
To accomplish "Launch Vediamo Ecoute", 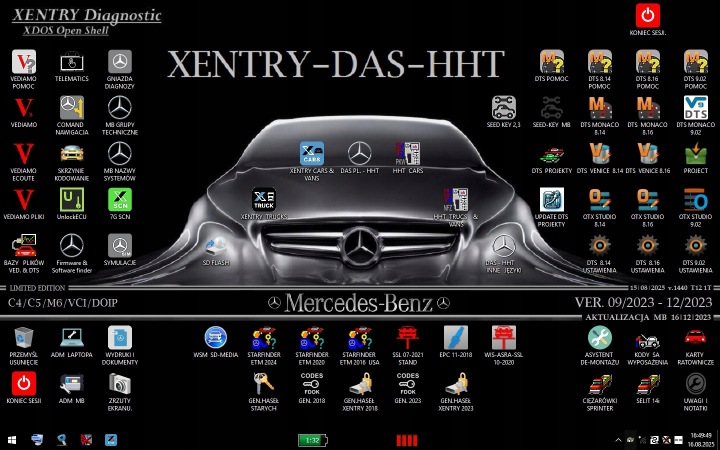I will tap(24, 154).
